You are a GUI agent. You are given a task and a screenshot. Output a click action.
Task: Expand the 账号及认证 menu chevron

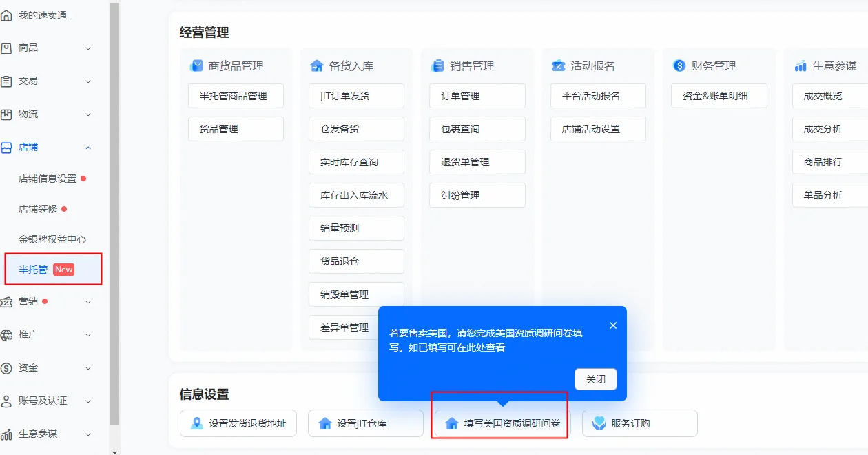pos(88,401)
